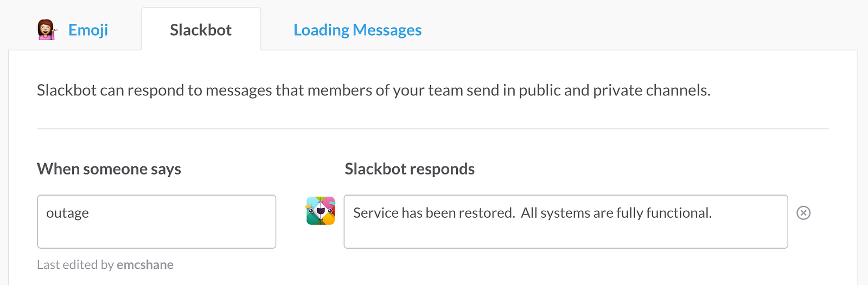Click the horizontal divider under the description
868x285 pixels.
(x=433, y=129)
